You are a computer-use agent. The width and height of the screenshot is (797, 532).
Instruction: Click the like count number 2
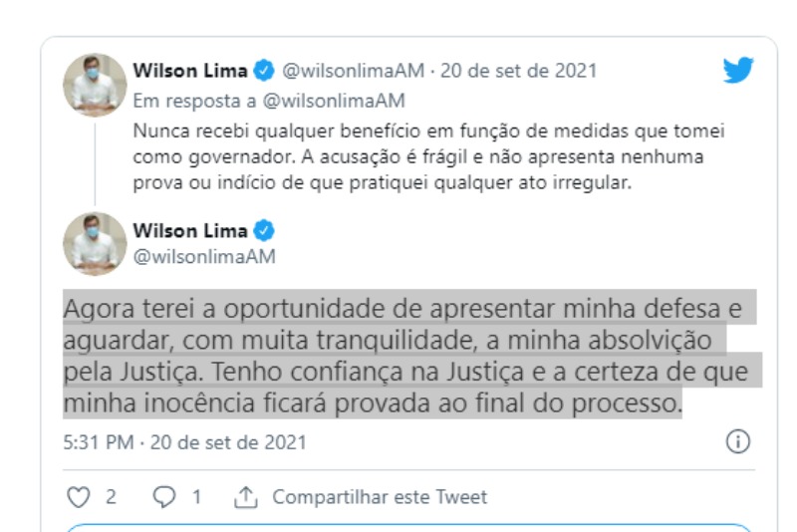click(x=111, y=497)
